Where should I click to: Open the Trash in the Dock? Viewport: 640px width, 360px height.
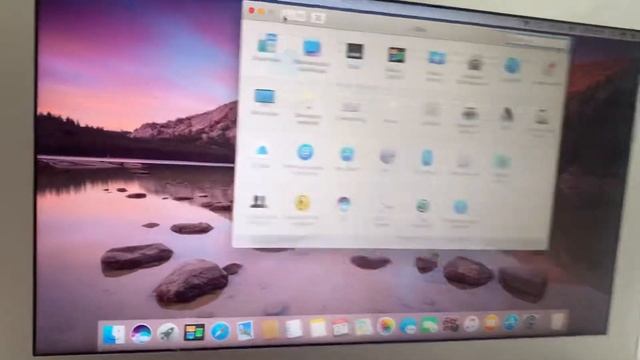pos(559,321)
